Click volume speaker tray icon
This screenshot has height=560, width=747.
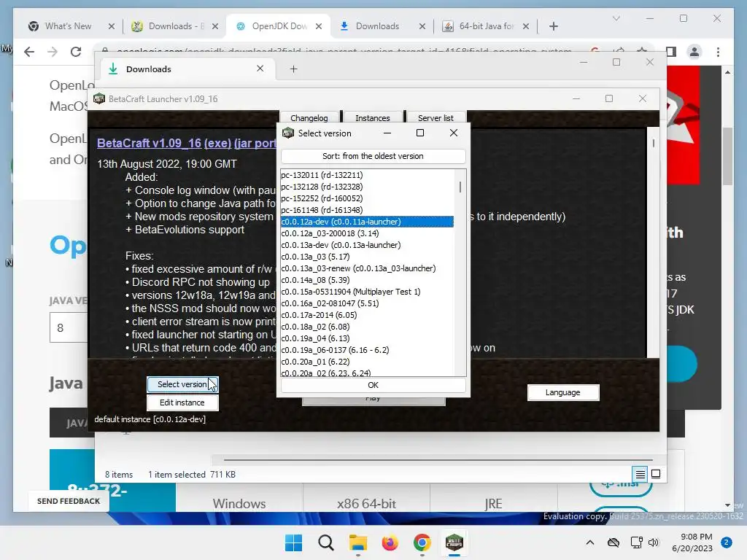(x=654, y=542)
